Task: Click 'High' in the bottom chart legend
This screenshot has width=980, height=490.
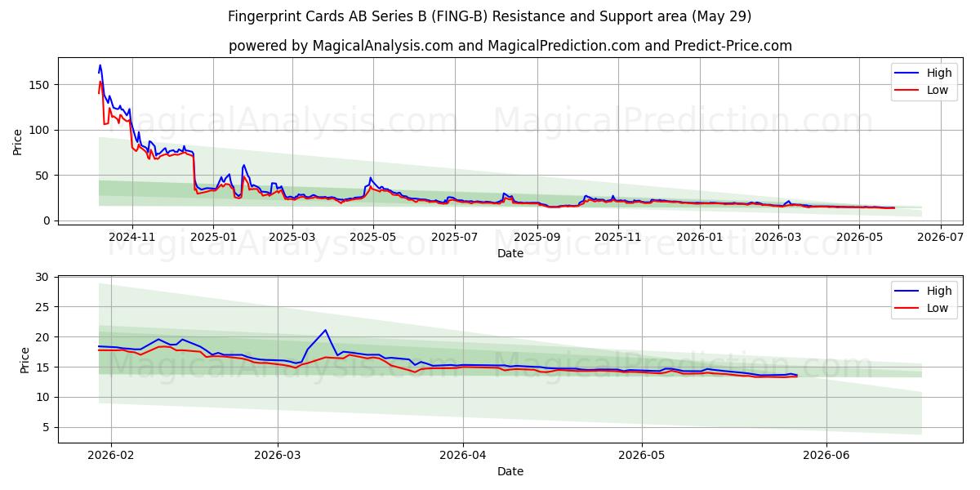Action: point(938,291)
